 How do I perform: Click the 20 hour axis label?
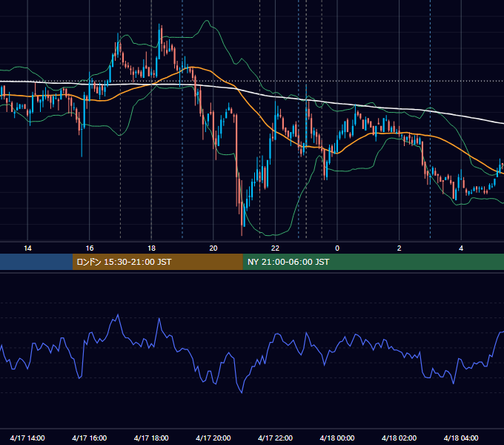coord(213,248)
